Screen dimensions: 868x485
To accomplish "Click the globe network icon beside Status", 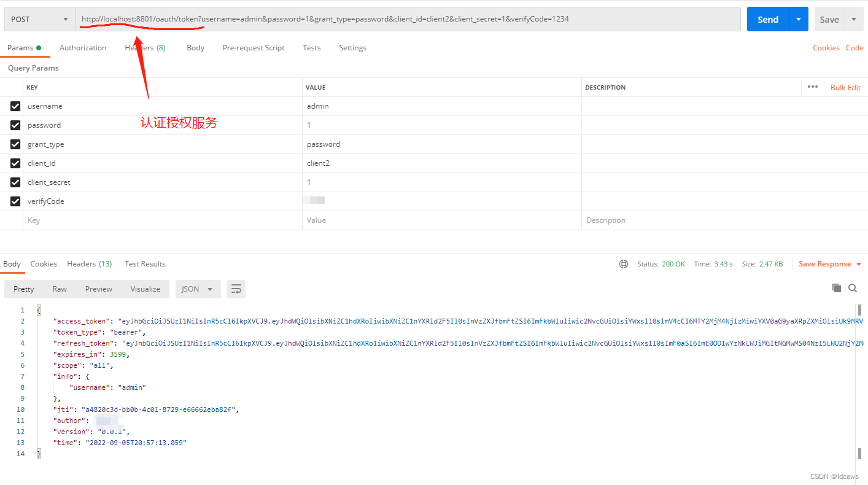I will pos(624,264).
